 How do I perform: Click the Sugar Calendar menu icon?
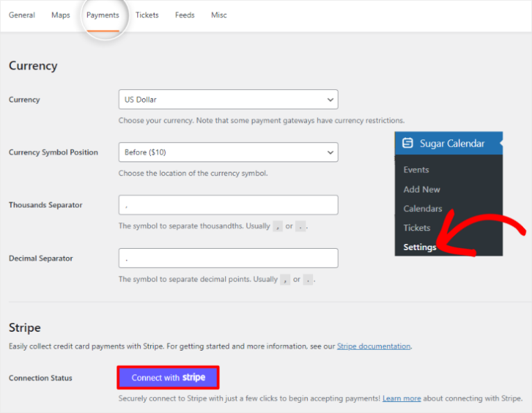(407, 143)
